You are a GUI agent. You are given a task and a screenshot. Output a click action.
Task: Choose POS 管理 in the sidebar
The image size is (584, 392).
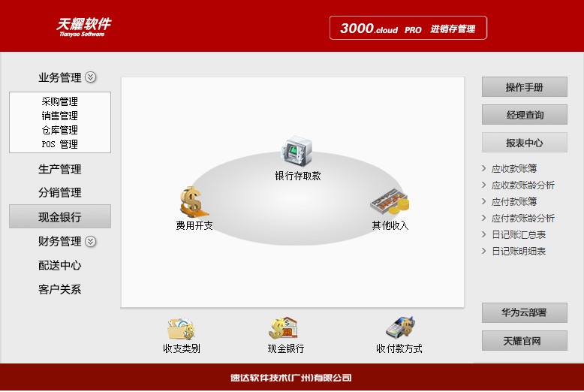[60, 144]
